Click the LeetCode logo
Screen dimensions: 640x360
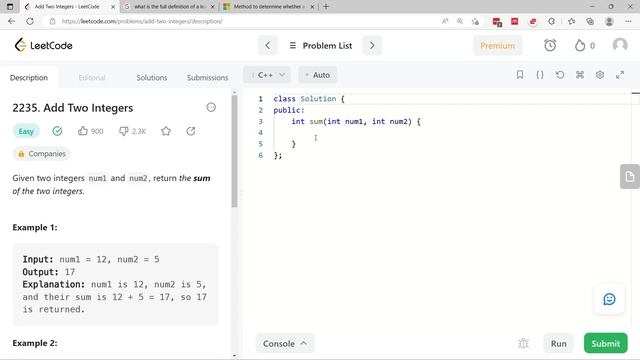click(43, 45)
